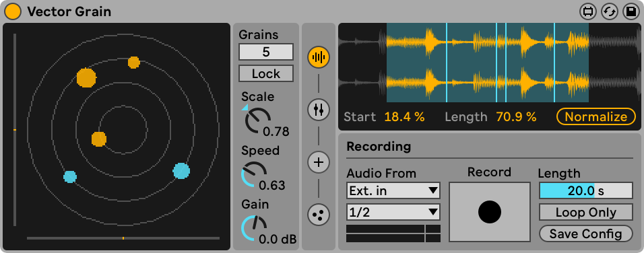This screenshot has height=253, width=644.
Task: Open the waveform view tab icon
Action: (319, 57)
